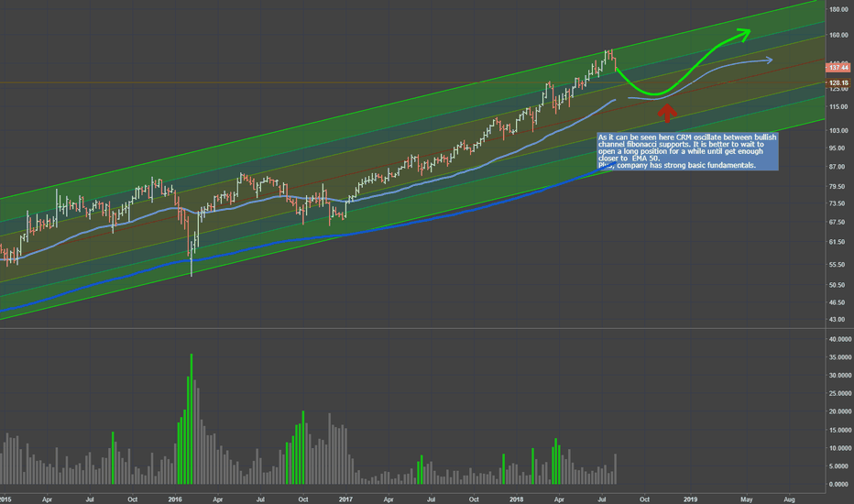Click the 50.50 price axis label
Image resolution: width=854 pixels, height=504 pixels.
pos(838,285)
